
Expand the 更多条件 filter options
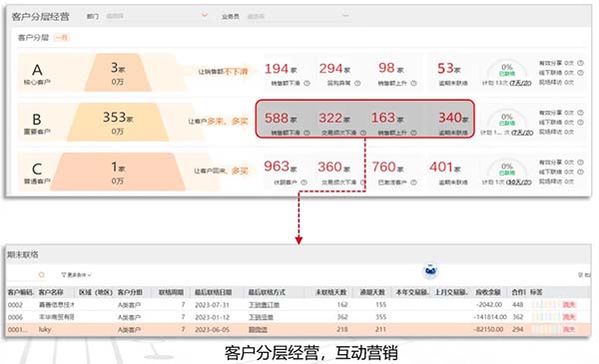pos(76,274)
